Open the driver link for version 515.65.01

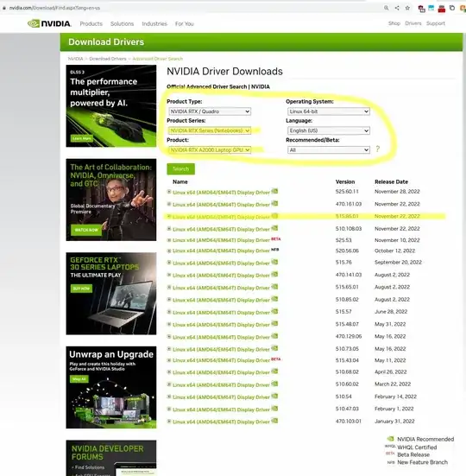221,288
